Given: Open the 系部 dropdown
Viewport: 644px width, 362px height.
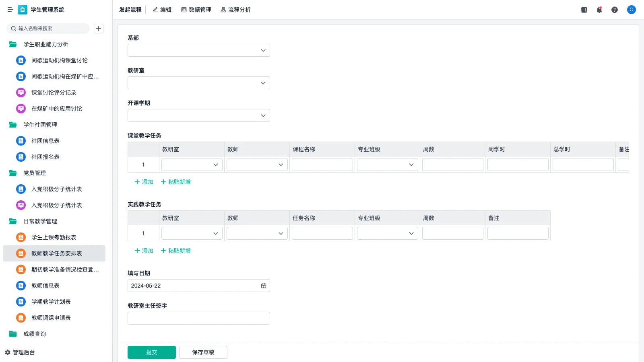Looking at the screenshot, I should coord(198,50).
